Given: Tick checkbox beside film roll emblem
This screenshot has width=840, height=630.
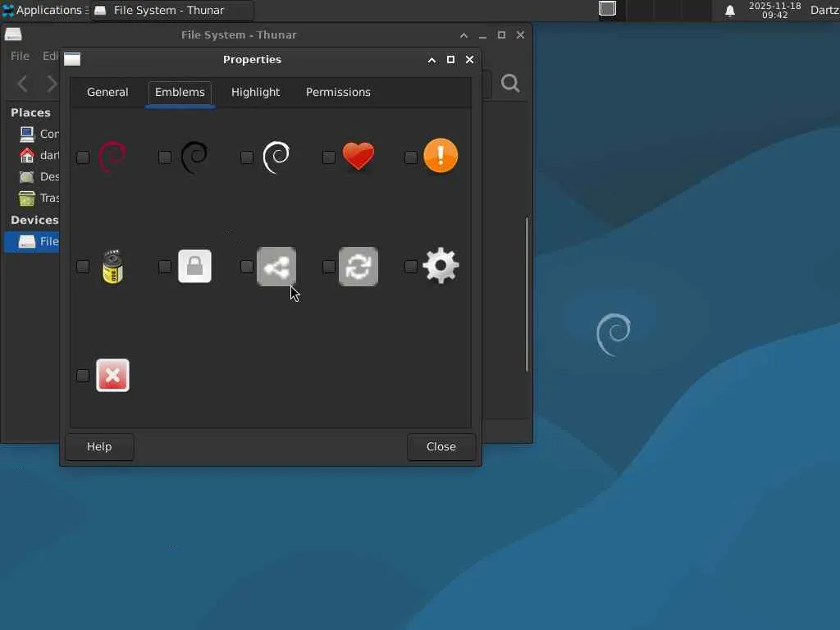Looking at the screenshot, I should click(x=83, y=267).
